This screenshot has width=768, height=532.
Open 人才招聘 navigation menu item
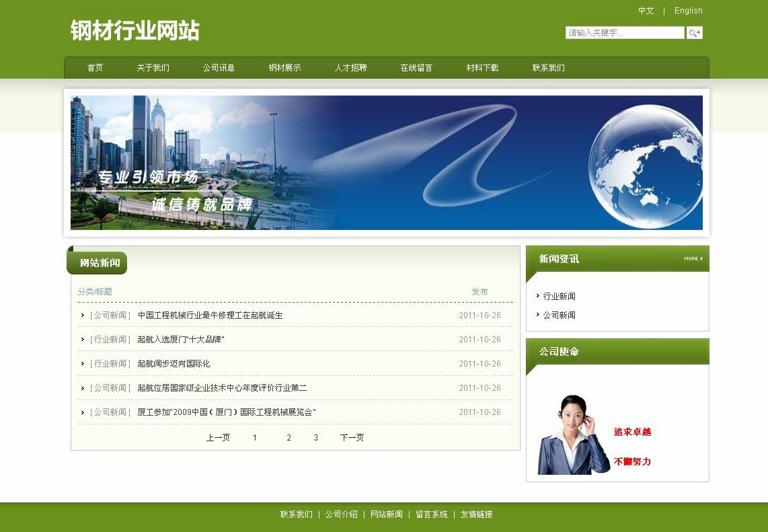[x=350, y=68]
